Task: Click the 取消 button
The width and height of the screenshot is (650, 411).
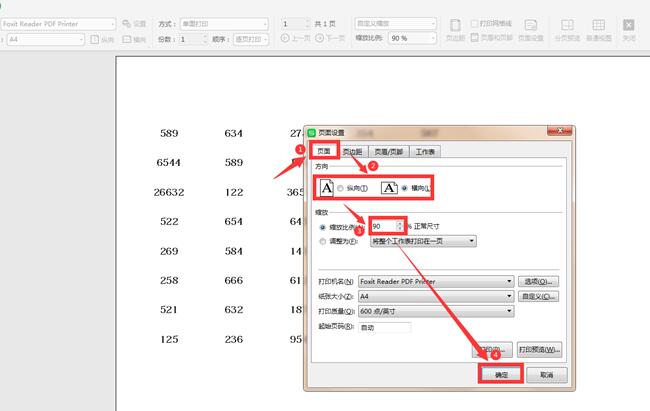Action: click(546, 374)
